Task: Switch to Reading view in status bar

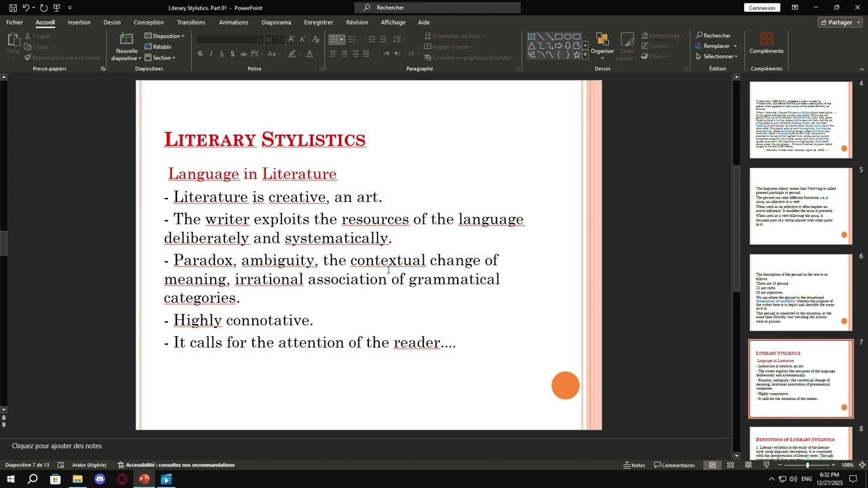Action: click(x=748, y=465)
